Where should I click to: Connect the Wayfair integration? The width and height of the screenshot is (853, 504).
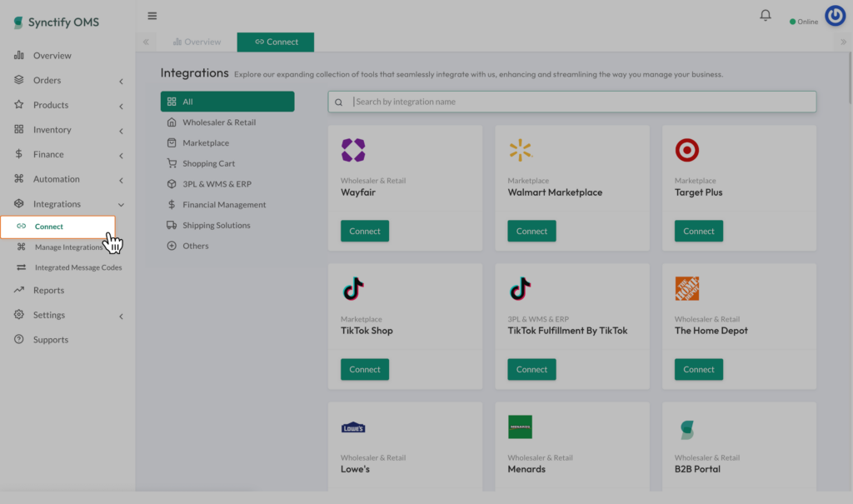pyautogui.click(x=365, y=231)
